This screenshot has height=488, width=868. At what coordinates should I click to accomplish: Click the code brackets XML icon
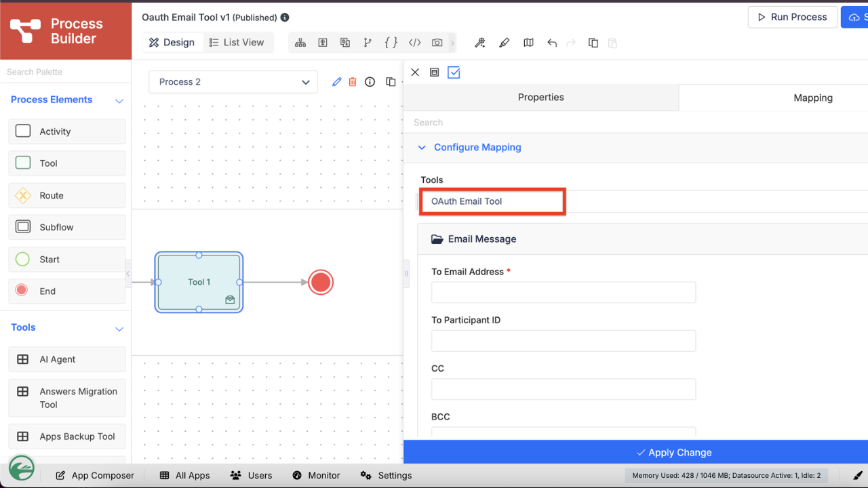click(x=414, y=43)
